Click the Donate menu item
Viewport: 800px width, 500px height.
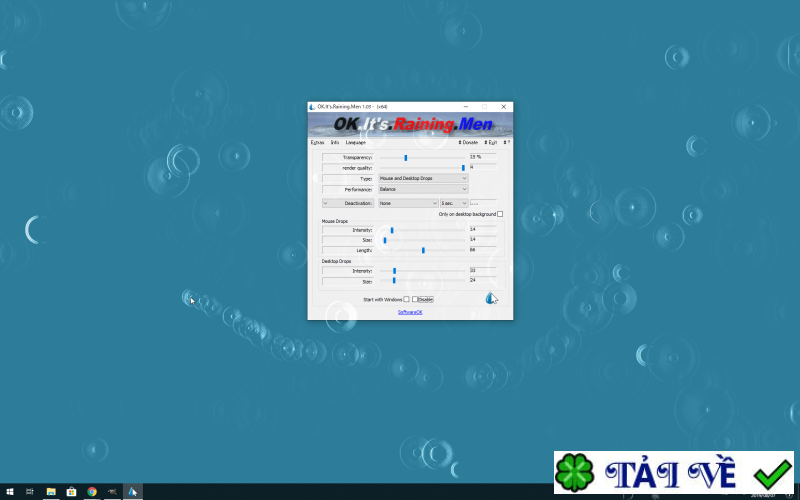coord(468,142)
